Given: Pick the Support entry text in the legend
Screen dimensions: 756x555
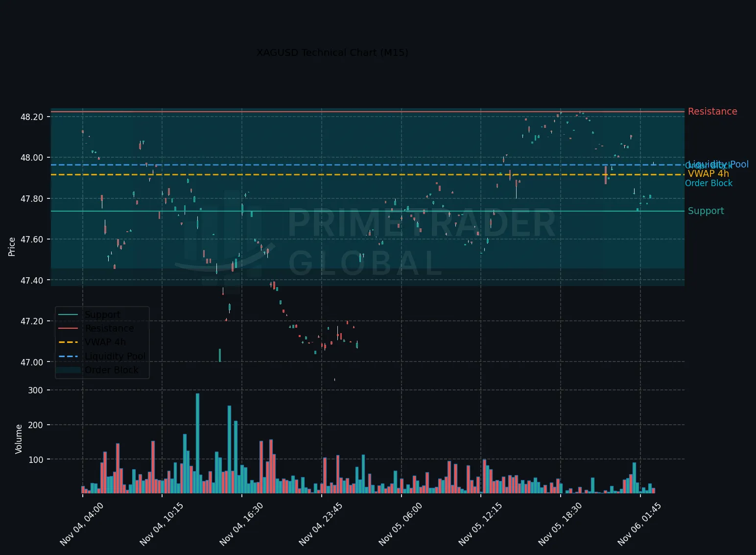Looking at the screenshot, I should coord(102,314).
